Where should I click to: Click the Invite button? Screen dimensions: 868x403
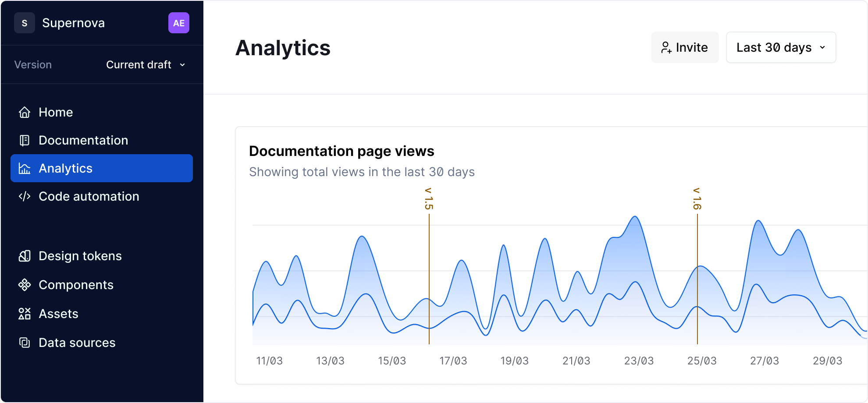coord(685,47)
